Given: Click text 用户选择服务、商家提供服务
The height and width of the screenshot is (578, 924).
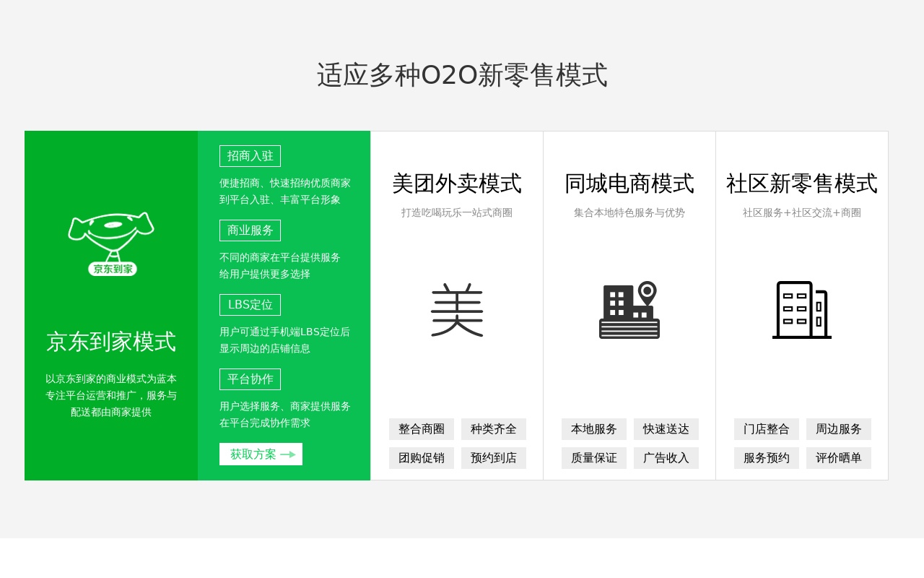Looking at the screenshot, I should (285, 406).
